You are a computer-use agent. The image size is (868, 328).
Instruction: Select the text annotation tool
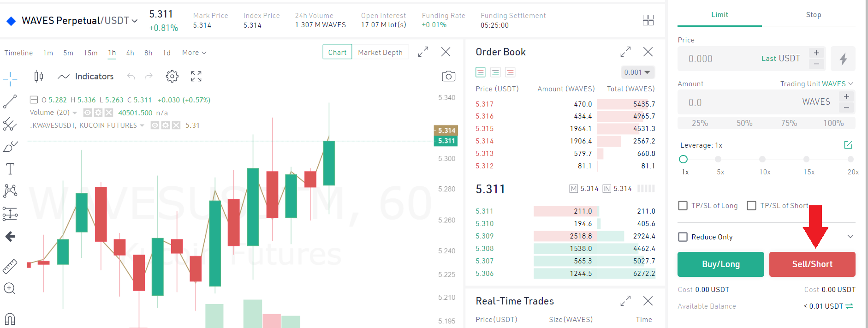tap(10, 169)
